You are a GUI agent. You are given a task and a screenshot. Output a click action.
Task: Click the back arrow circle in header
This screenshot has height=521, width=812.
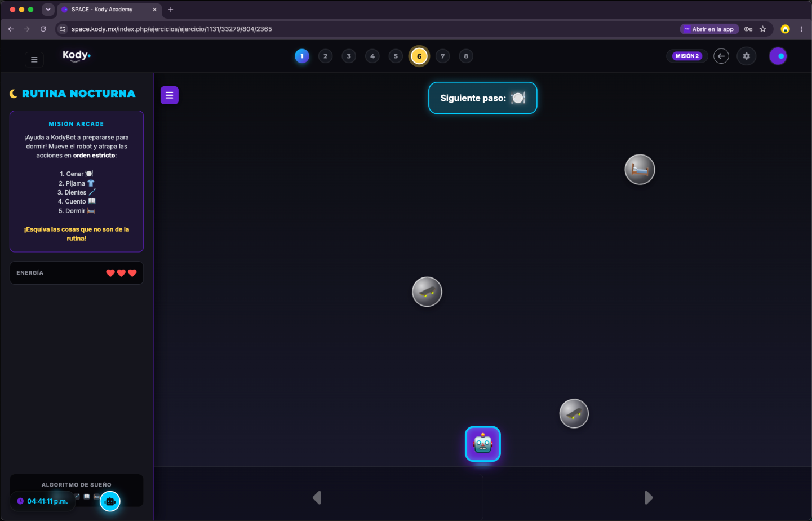point(721,56)
